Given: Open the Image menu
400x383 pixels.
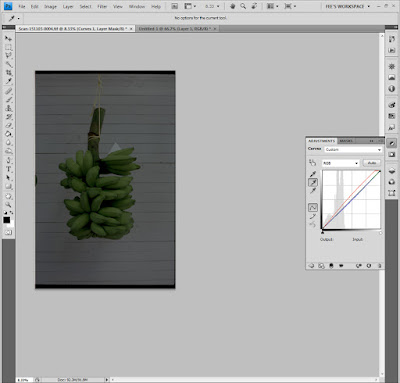Looking at the screenshot, I should click(50, 6).
